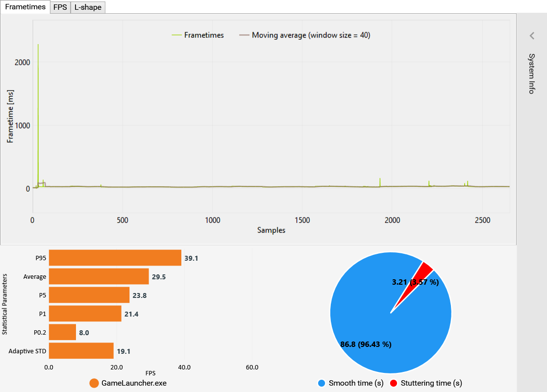Click the 1500 label on Samples axis
This screenshot has height=392, width=547.
coord(302,220)
